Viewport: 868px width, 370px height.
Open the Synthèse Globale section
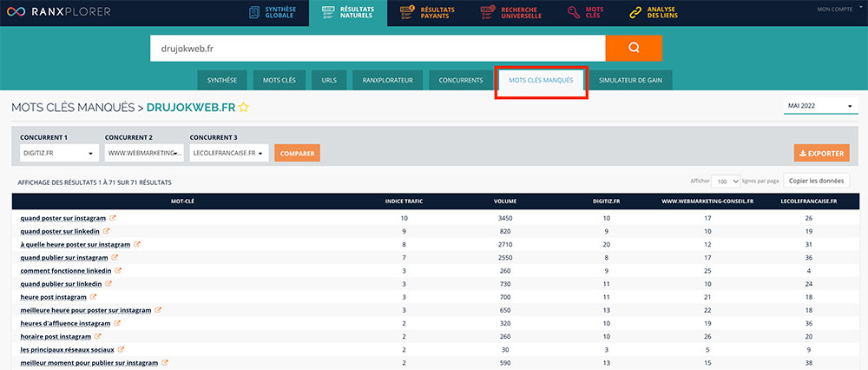click(x=272, y=12)
